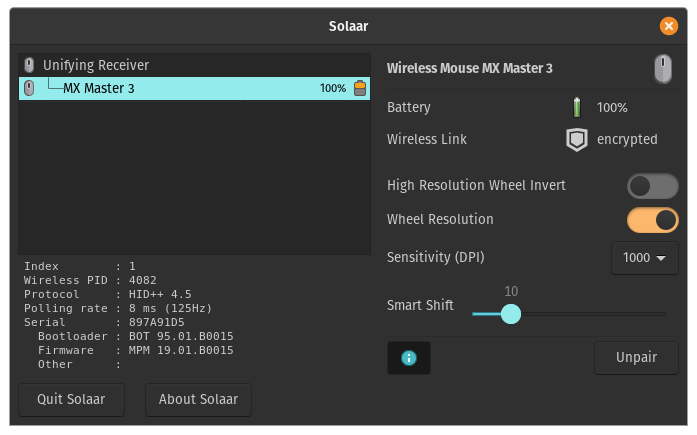Click the Smart Shift label
This screenshot has width=697, height=435.
(420, 305)
